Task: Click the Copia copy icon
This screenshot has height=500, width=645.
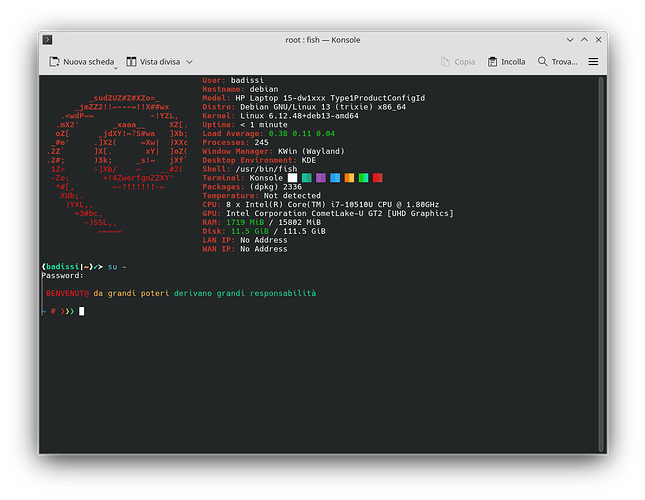Action: tap(446, 62)
